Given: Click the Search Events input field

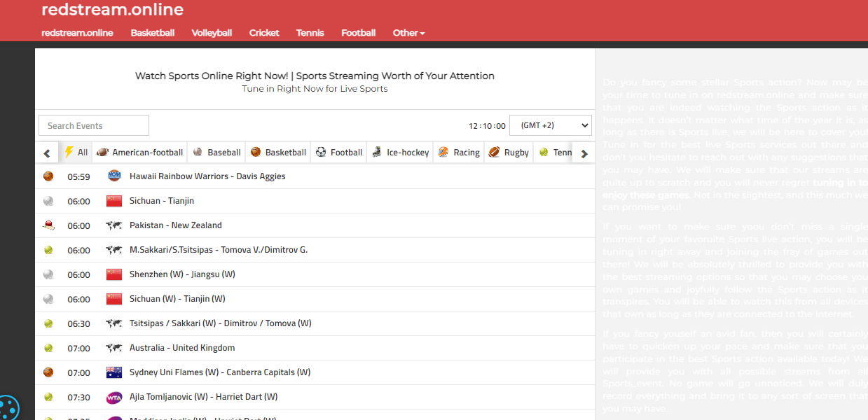Looking at the screenshot, I should (x=94, y=125).
